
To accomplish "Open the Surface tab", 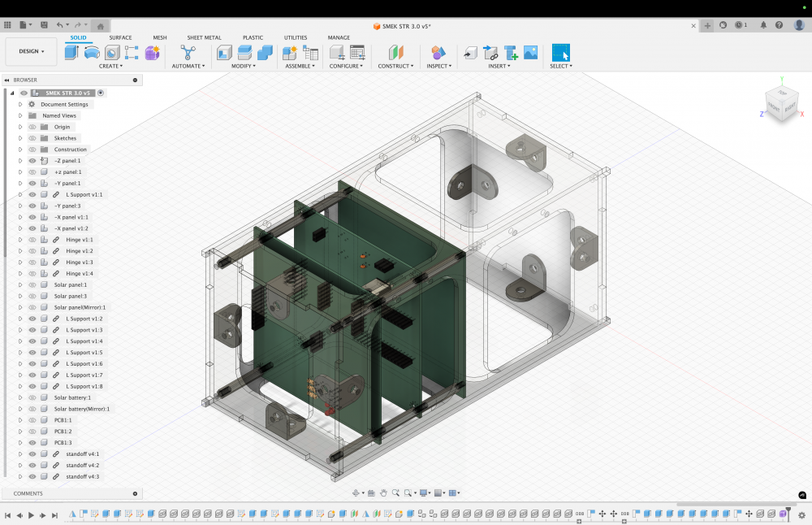I will (x=120, y=37).
